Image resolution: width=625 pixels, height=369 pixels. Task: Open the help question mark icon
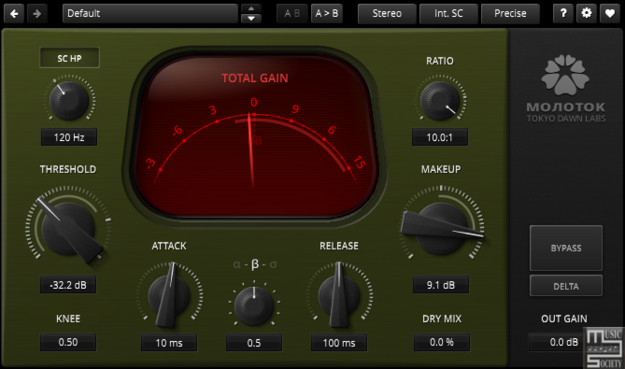tap(563, 14)
